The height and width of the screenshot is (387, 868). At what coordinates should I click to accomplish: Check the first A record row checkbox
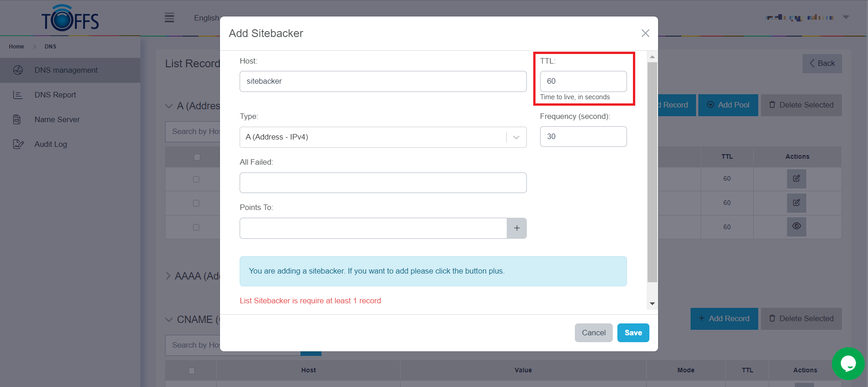tap(196, 179)
